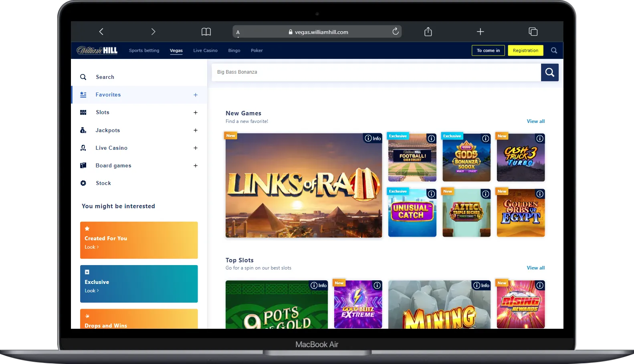Open Look link on Exclusive card
The image size is (634, 364).
click(x=91, y=291)
